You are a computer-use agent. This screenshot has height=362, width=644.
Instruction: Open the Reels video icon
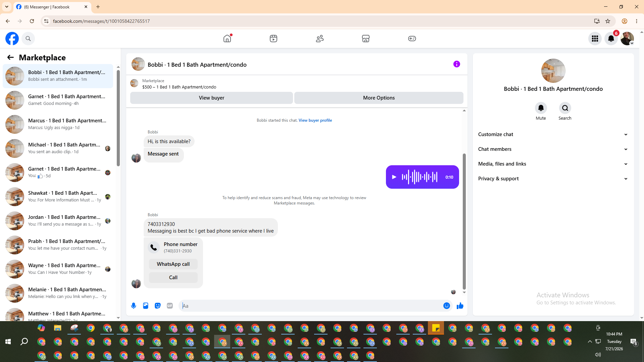[x=274, y=39]
